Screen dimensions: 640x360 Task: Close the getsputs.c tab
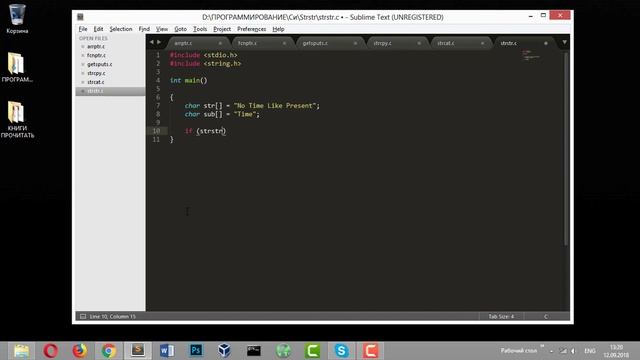355,43
